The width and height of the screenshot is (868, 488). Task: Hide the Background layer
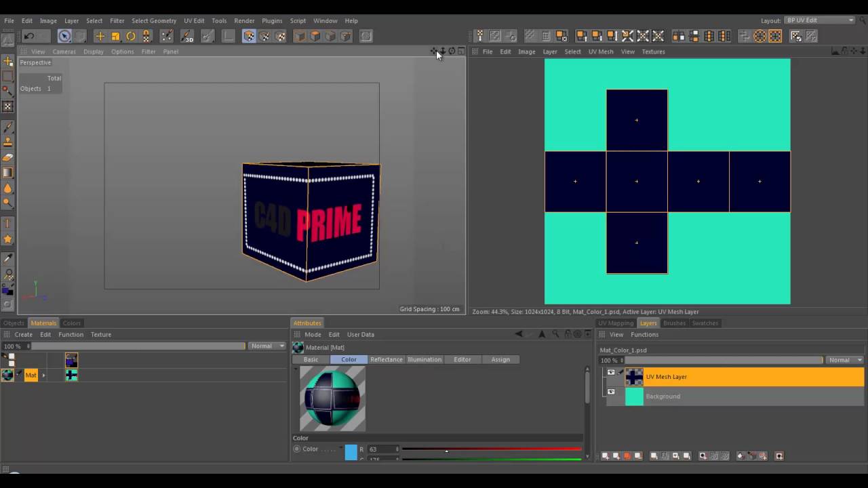[x=611, y=392]
